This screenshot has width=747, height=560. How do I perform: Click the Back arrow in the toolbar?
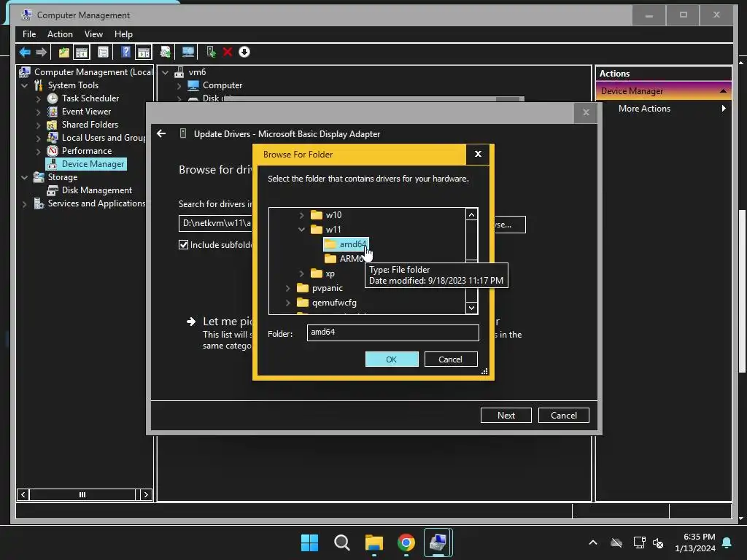(25, 52)
